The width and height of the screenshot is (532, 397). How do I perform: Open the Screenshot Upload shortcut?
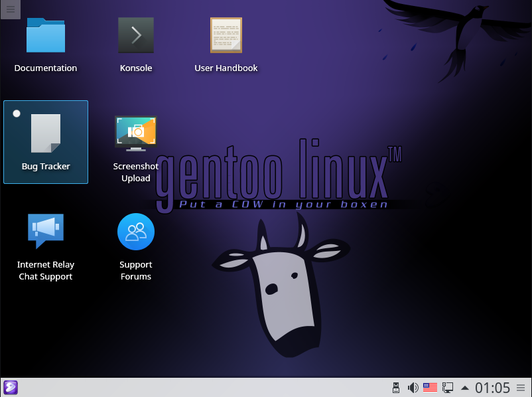point(136,133)
